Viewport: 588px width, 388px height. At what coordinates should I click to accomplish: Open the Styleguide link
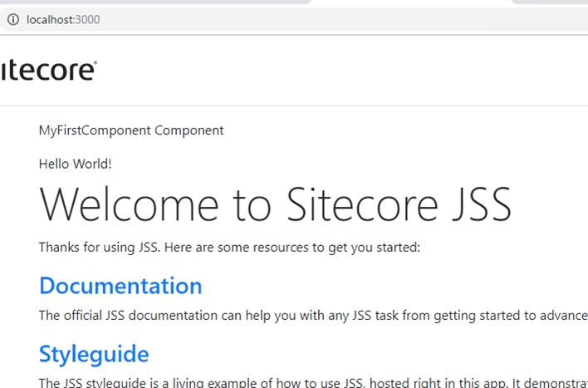tap(94, 354)
